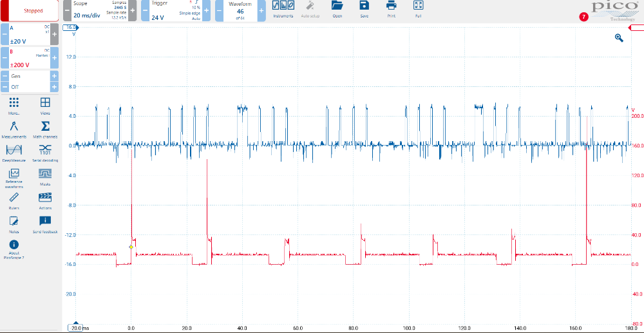Open the More... menu

click(x=14, y=106)
